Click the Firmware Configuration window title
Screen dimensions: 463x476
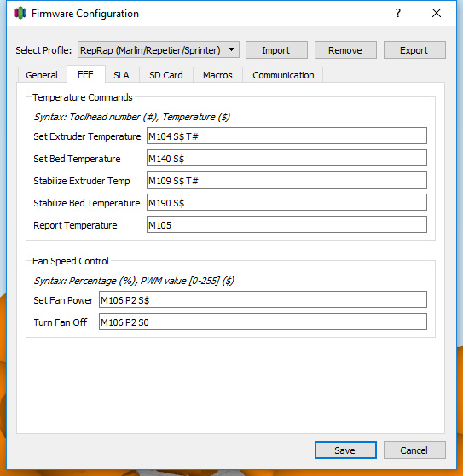tap(85, 14)
